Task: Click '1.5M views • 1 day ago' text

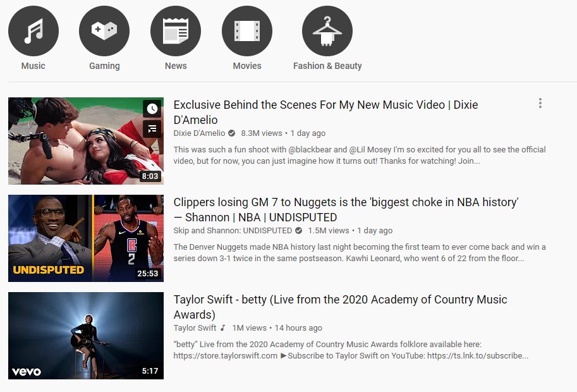Action: (x=350, y=230)
